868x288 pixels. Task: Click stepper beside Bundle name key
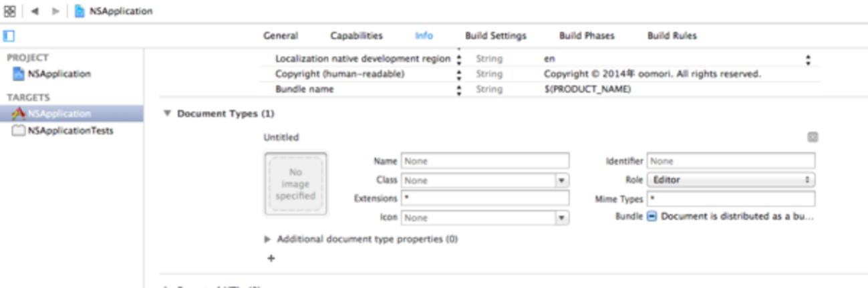(x=459, y=90)
